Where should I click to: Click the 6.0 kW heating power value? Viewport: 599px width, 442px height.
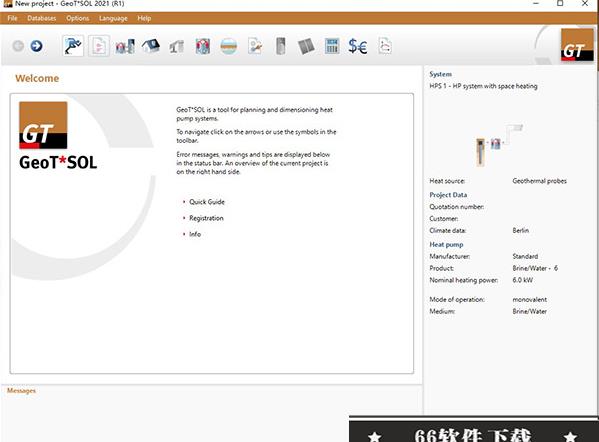coord(523,280)
